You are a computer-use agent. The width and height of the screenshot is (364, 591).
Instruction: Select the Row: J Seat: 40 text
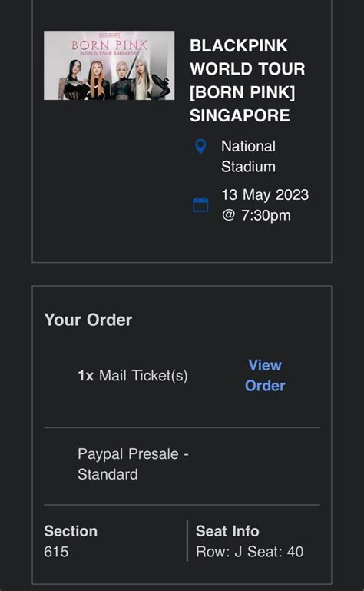point(250,552)
